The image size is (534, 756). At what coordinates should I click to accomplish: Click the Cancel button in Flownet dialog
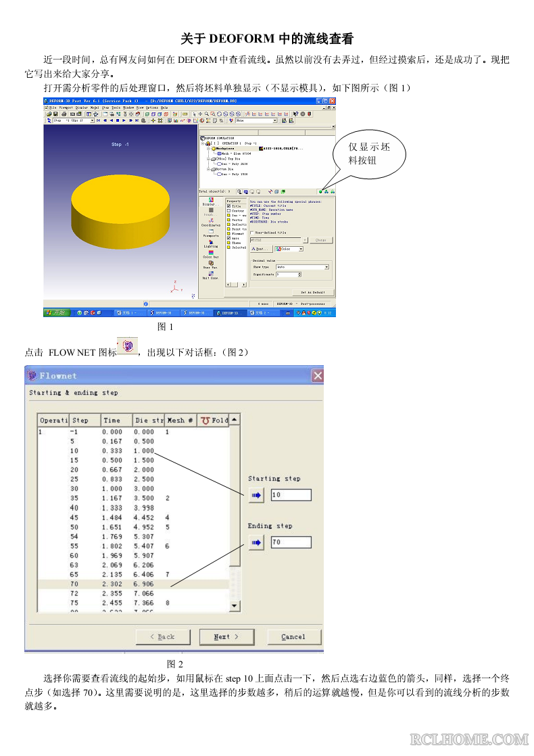tap(293, 637)
